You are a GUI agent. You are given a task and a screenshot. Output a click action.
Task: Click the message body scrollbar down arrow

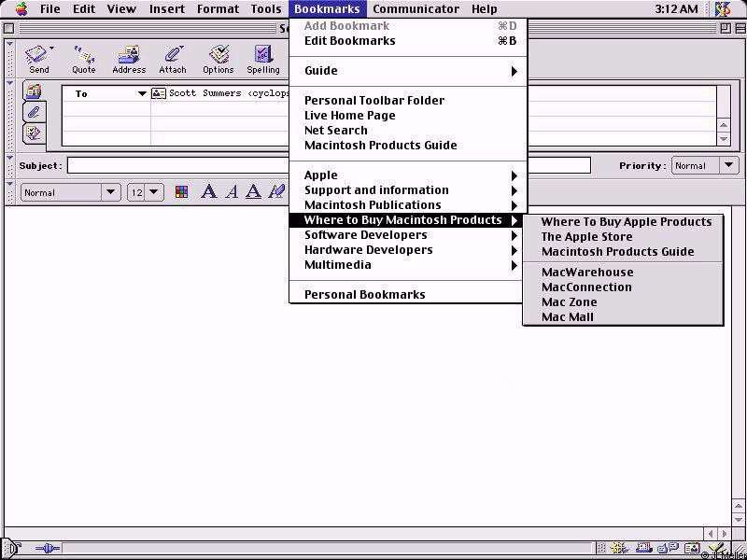point(739,520)
